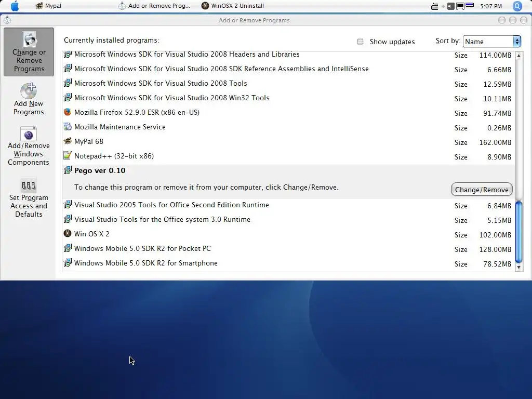This screenshot has height=399, width=532.
Task: Click the 102.00MB size value
Action: pos(495,235)
